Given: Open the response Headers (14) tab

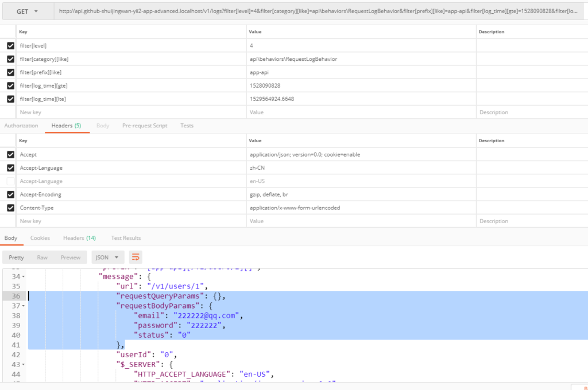Looking at the screenshot, I should pyautogui.click(x=79, y=238).
